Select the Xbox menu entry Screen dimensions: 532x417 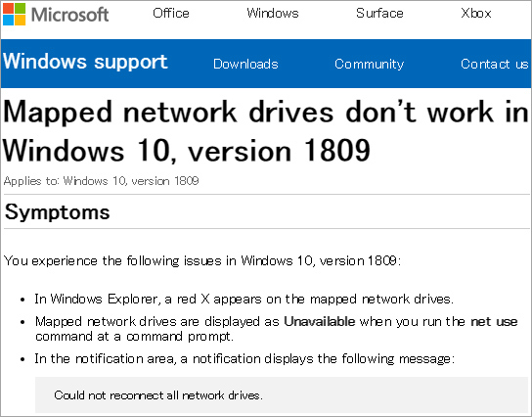tap(476, 14)
